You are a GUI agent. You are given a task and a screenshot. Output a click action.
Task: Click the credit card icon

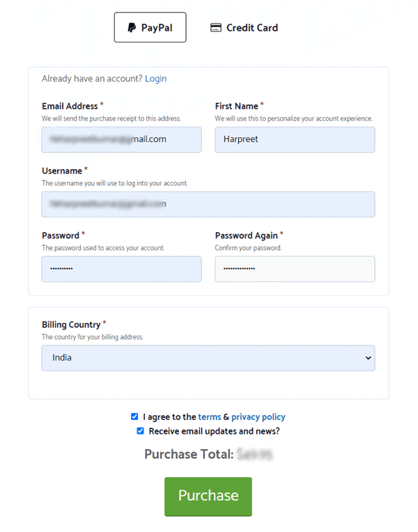216,27
